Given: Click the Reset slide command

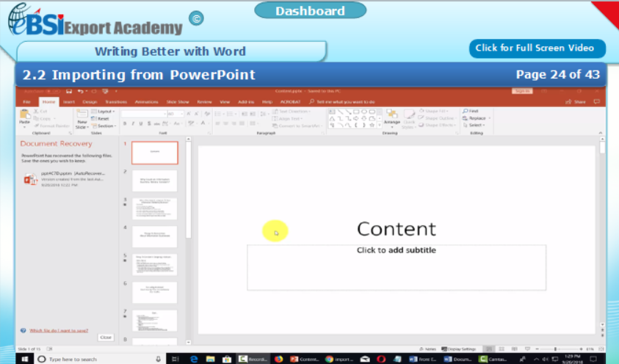Looking at the screenshot, I should tap(101, 119).
